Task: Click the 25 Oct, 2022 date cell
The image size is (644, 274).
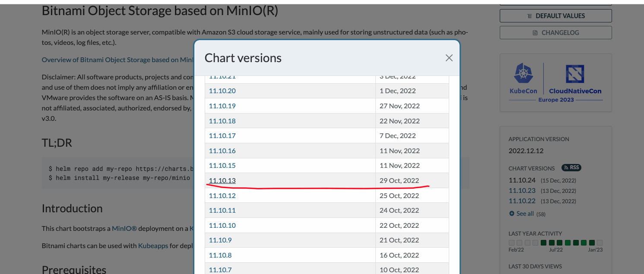Action: [x=412, y=196]
